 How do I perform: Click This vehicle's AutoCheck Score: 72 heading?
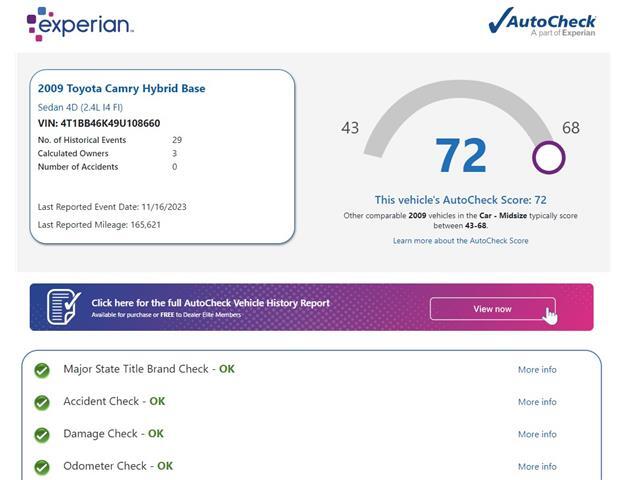click(x=460, y=200)
